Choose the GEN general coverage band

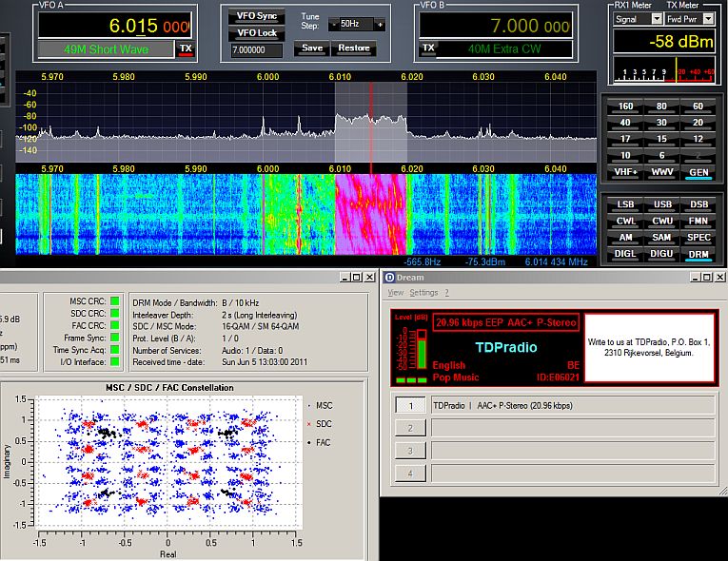pos(699,171)
